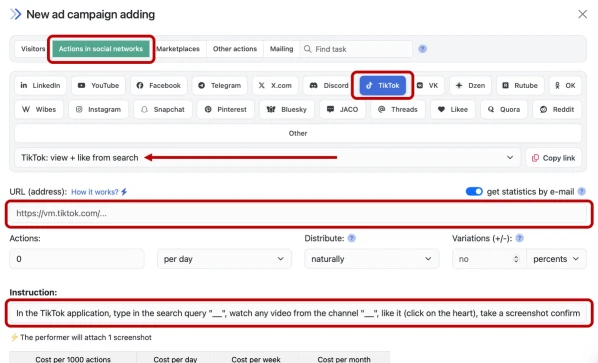Choose the Telegram social network
The image size is (598, 363).
tap(220, 85)
